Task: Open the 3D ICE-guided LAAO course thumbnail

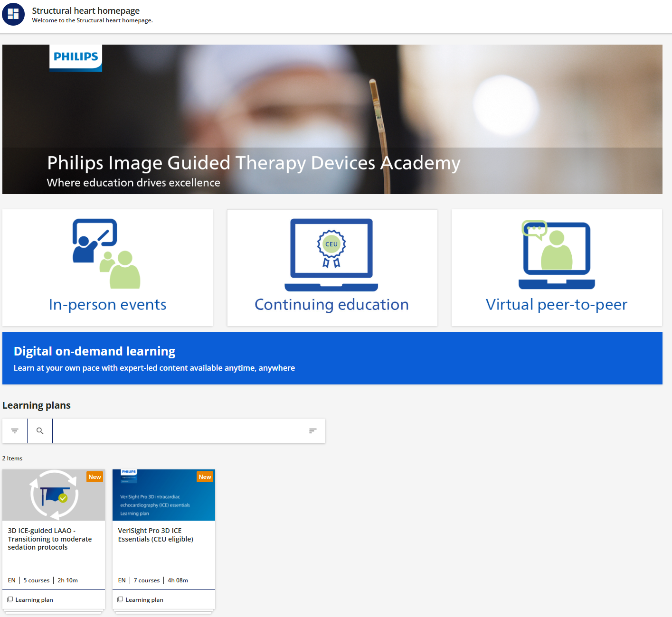Action: tap(54, 495)
